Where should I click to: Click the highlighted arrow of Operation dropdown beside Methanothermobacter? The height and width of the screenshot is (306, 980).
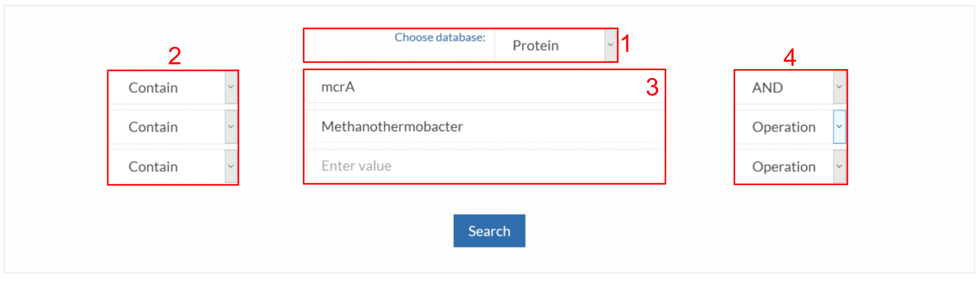coord(839,127)
